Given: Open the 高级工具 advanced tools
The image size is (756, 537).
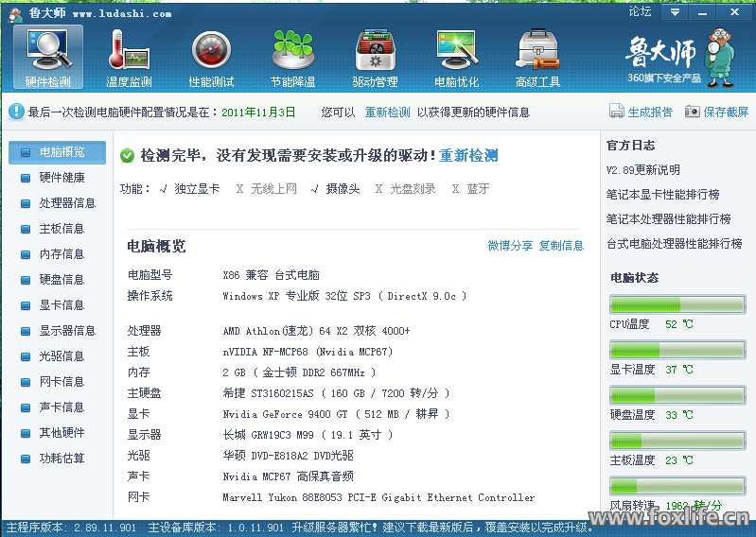Looking at the screenshot, I should (537, 58).
